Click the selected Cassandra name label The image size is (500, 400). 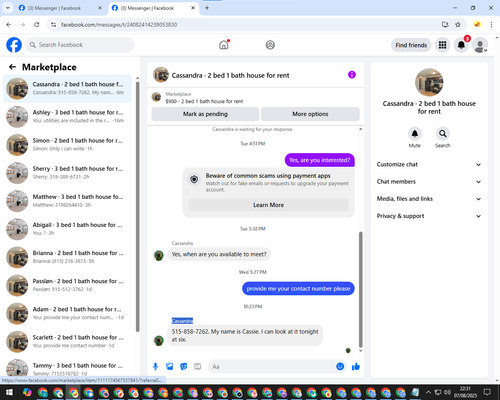[x=182, y=321]
